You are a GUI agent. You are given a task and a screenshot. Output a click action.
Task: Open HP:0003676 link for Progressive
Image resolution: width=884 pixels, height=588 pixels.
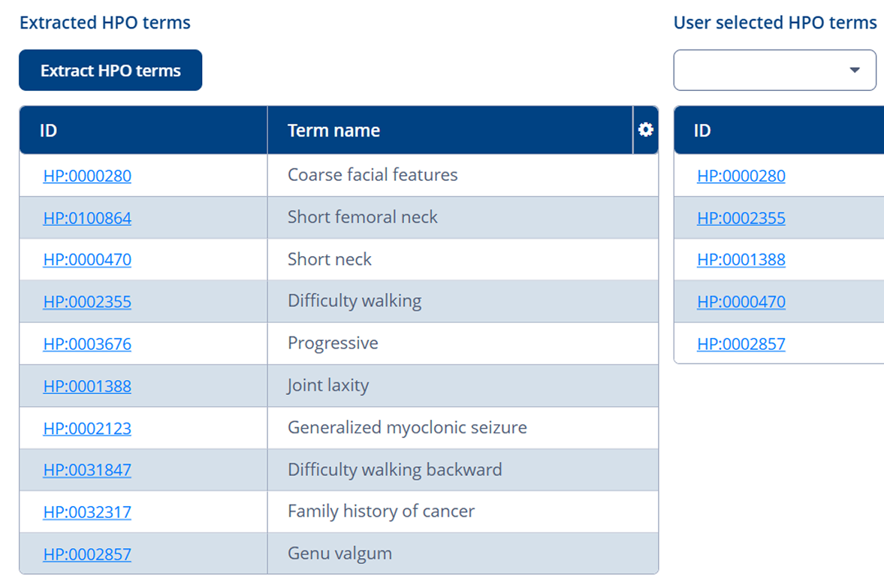coord(87,345)
